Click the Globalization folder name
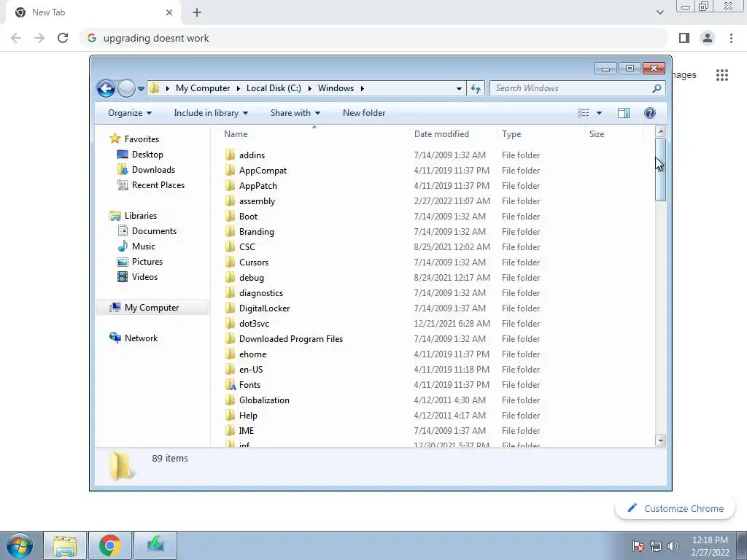This screenshot has height=560, width=747. pyautogui.click(x=264, y=400)
